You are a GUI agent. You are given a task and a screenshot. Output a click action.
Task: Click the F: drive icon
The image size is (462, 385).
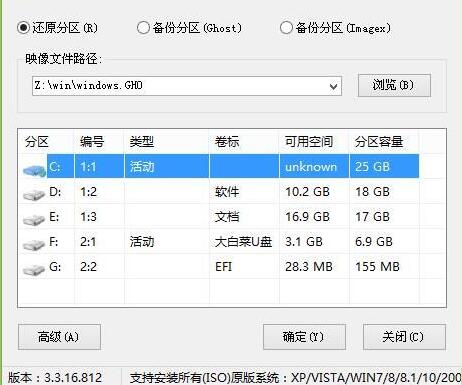click(x=34, y=244)
